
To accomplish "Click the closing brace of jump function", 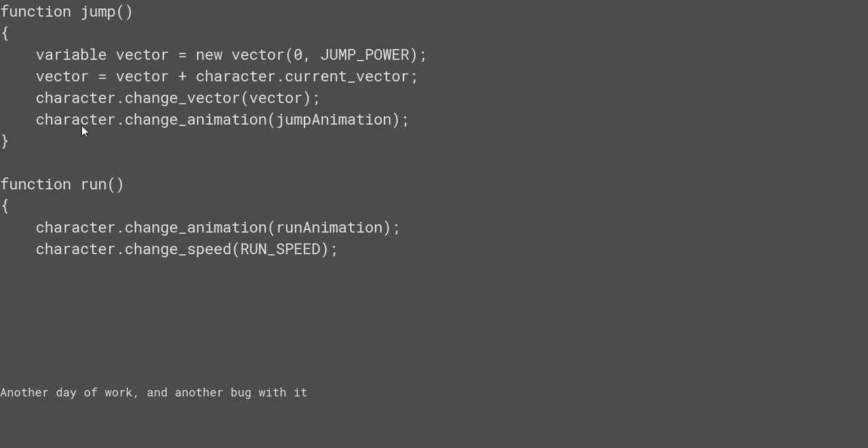I will [5, 141].
